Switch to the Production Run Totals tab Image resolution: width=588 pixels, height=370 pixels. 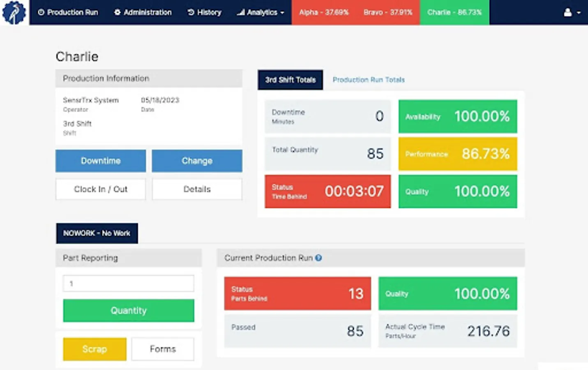coord(369,80)
